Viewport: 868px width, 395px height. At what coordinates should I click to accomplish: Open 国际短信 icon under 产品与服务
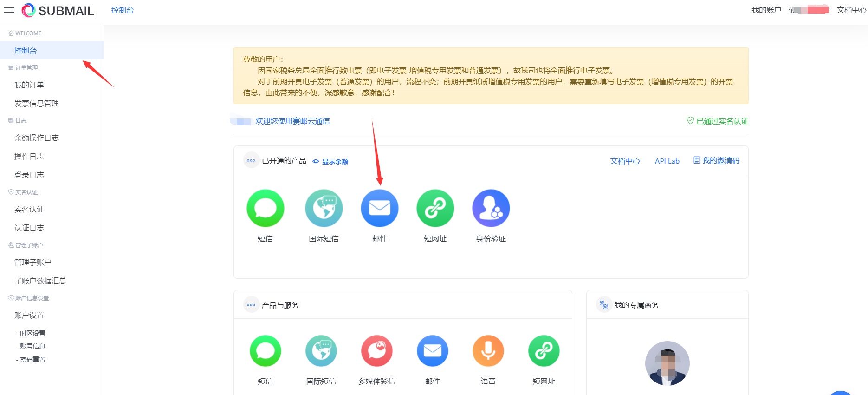coord(321,351)
